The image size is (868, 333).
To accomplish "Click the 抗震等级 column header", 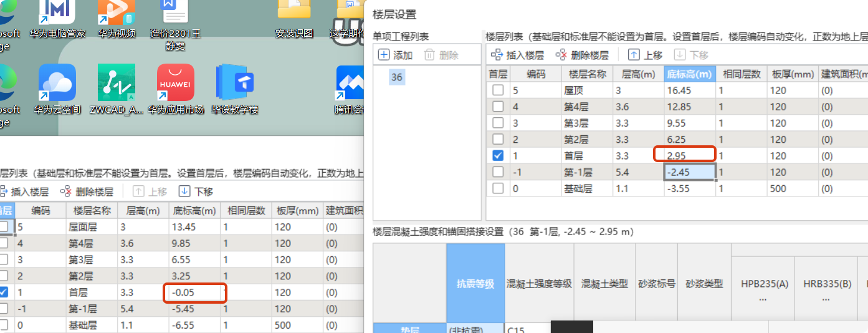I will pos(475,283).
